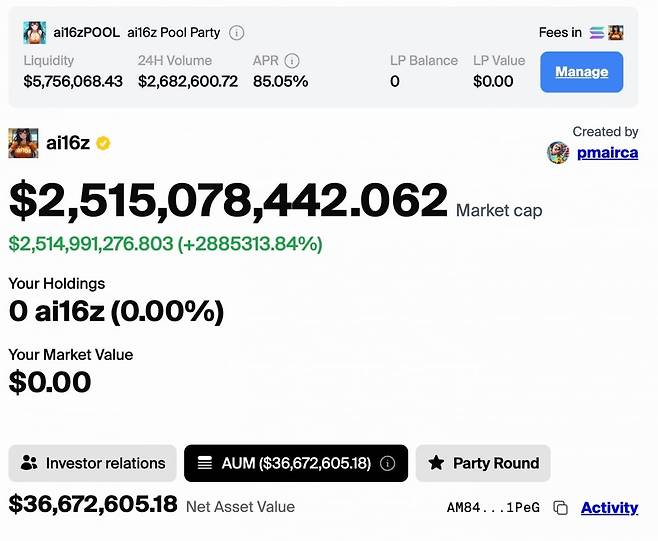Open the AUM info icon

point(388,464)
